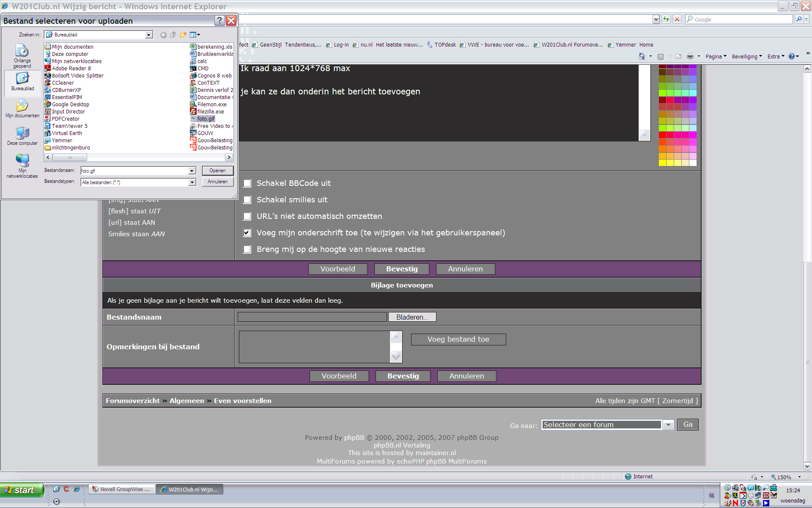The image size is (812, 508).
Task: Click the Google search magnifier button
Action: (x=798, y=19)
